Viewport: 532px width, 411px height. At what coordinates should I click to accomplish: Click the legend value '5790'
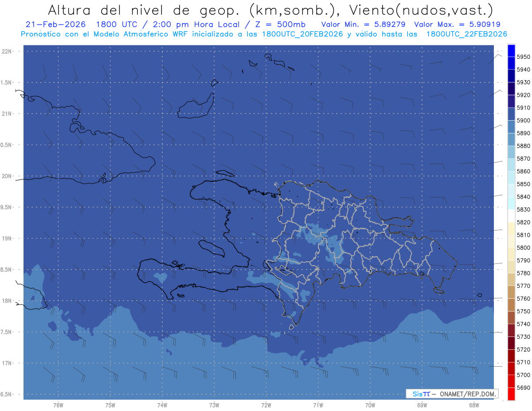coord(524,260)
